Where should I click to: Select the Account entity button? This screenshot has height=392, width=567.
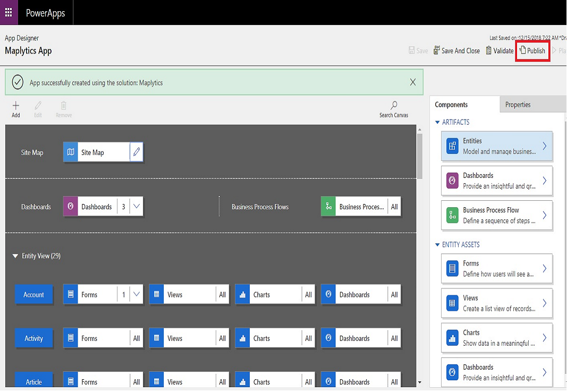click(x=33, y=294)
